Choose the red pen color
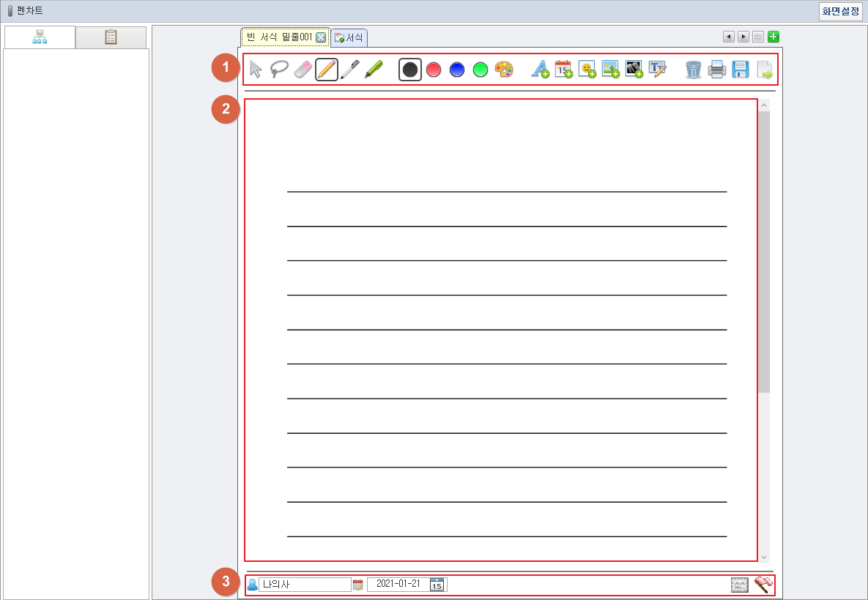Screen dimensions: 868x600 click(x=434, y=70)
